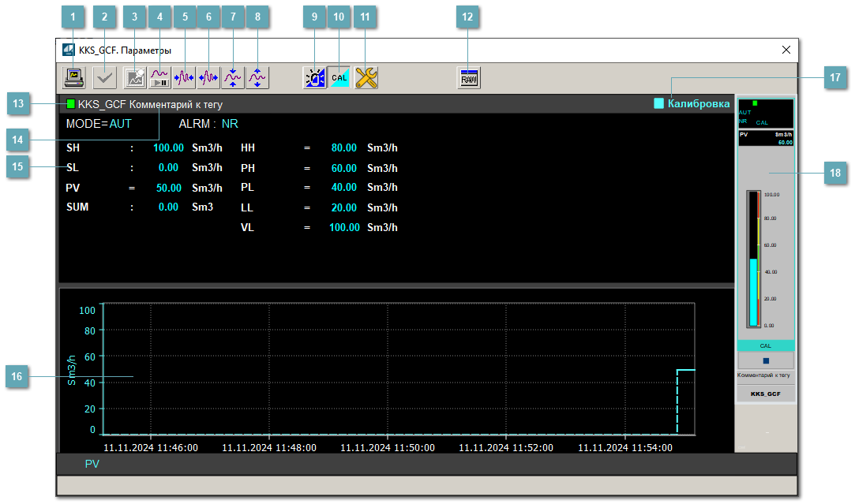Click the cyan Калибровка indicator square
Image resolution: width=855 pixels, height=504 pixels.
pos(659,103)
